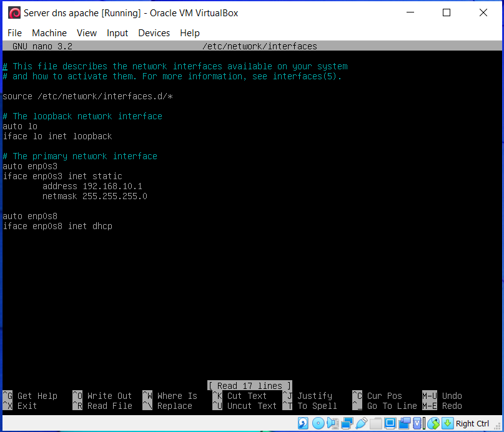
Task: Click the ^W Where Is shortcut
Action: [170, 396]
